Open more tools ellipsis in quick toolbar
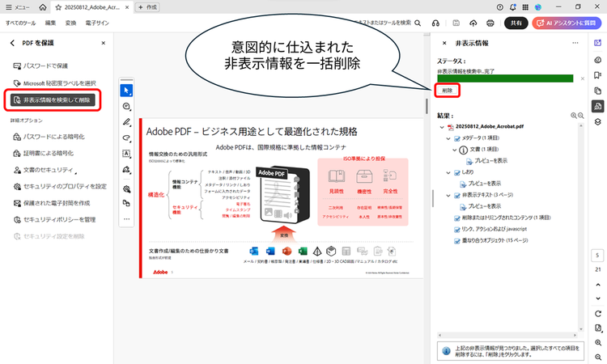 [126, 219]
